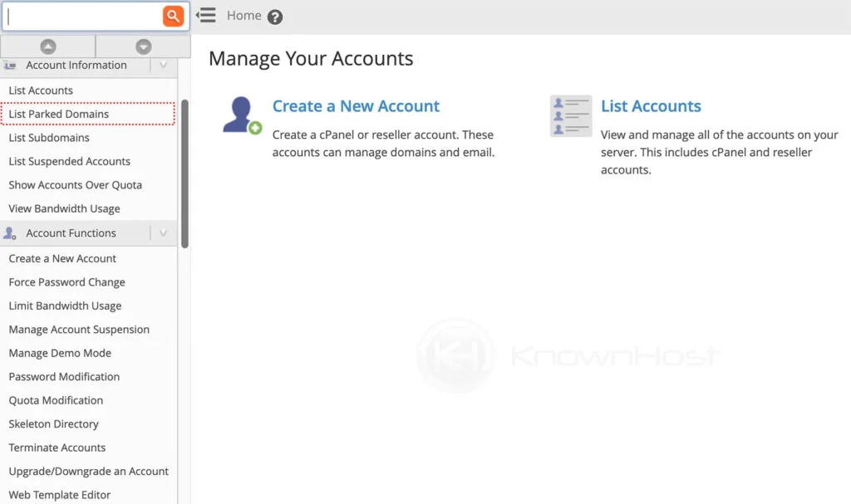Open Web Template Editor
851x504 pixels.
60,495
